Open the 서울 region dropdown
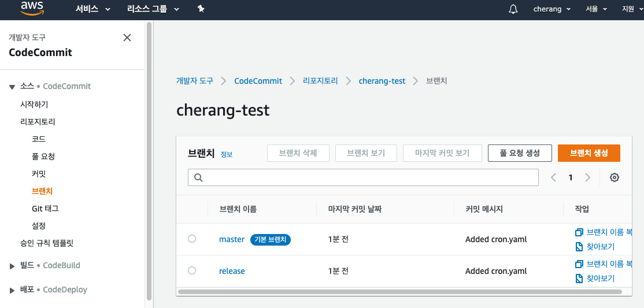Viewport: 644px width, 308px height. pos(597,9)
